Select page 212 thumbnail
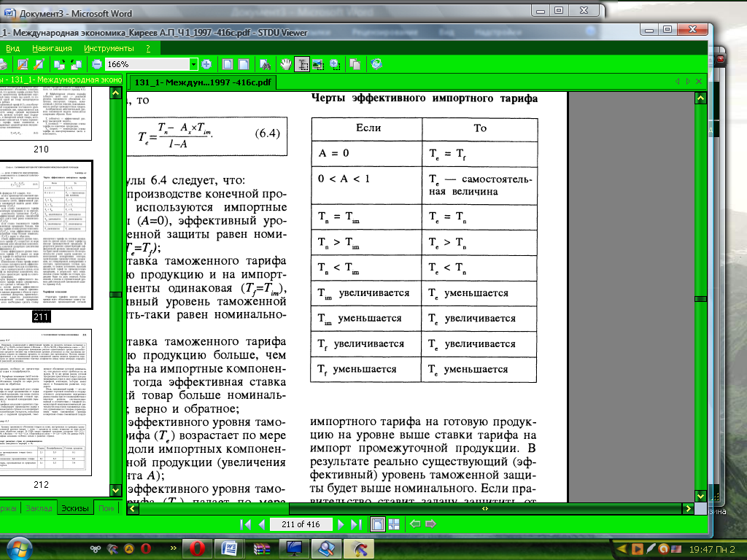747x560 pixels. click(x=45, y=402)
